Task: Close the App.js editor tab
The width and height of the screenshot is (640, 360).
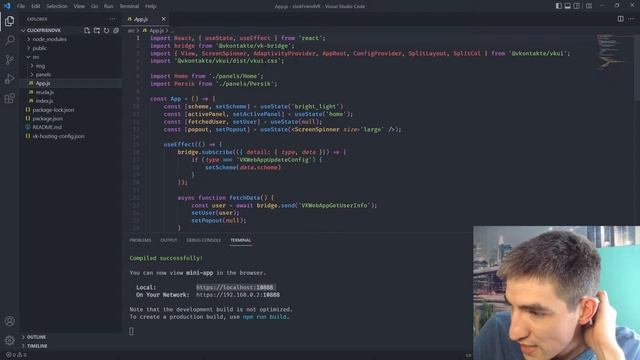Action: click(163, 19)
